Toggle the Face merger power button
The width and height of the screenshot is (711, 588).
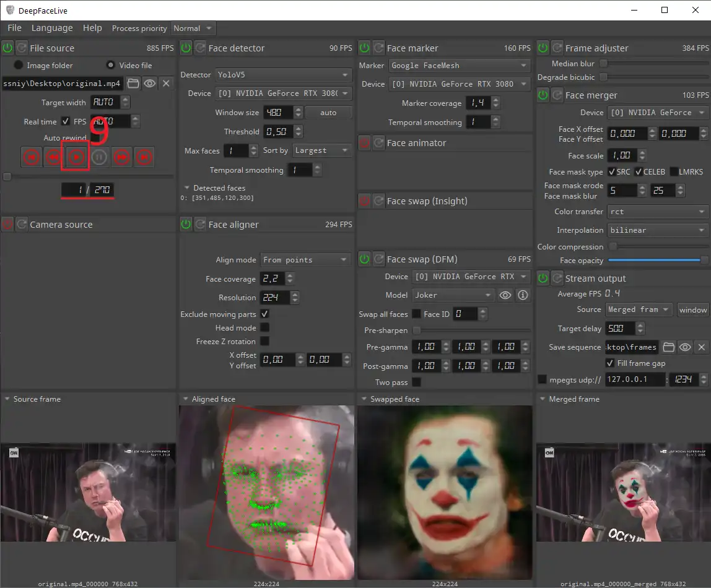(543, 95)
